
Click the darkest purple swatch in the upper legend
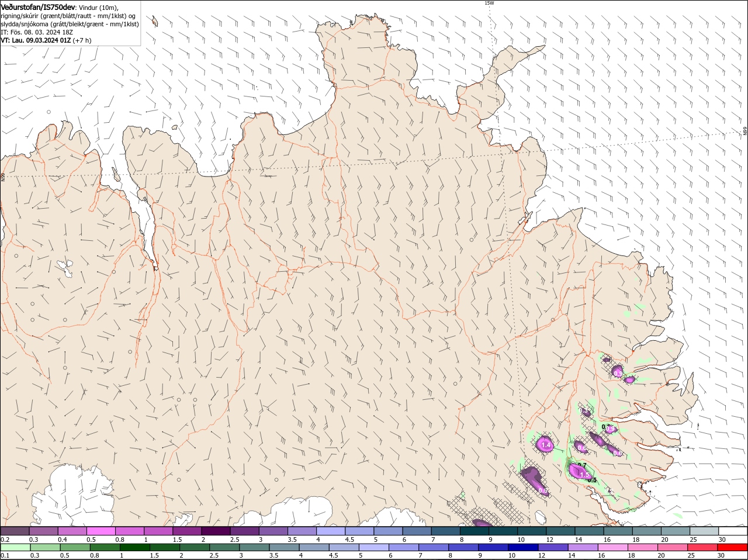216,531
